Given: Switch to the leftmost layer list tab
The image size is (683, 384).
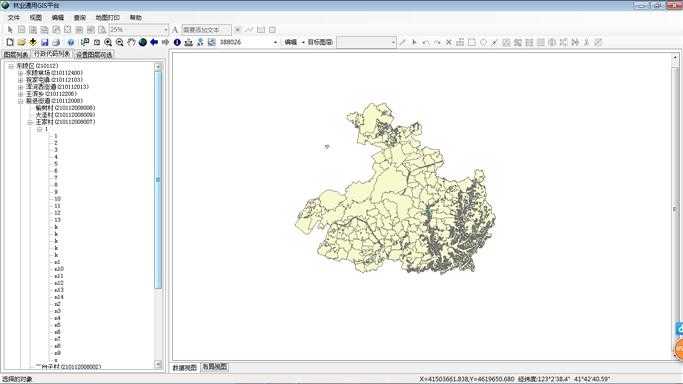Looking at the screenshot, I should coord(16,55).
